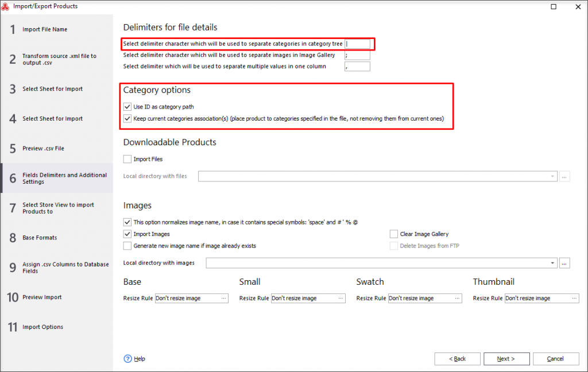Image resolution: width=588 pixels, height=372 pixels.
Task: Check Clear Image Gallery option
Action: coord(394,234)
